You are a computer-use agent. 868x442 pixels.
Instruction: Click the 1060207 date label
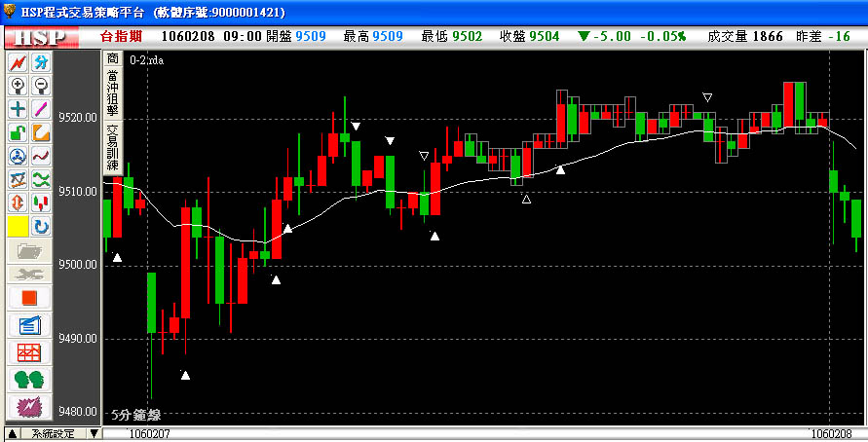149,434
